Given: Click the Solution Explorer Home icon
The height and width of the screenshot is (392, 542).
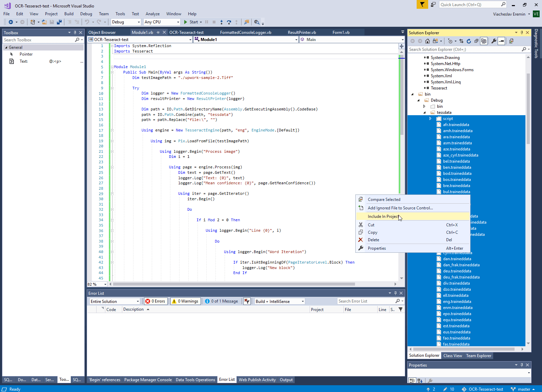Looking at the screenshot, I should click(428, 41).
